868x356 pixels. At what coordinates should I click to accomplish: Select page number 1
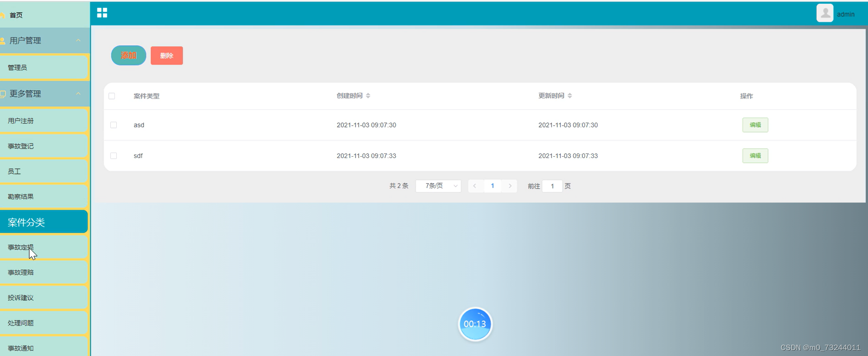pos(492,186)
